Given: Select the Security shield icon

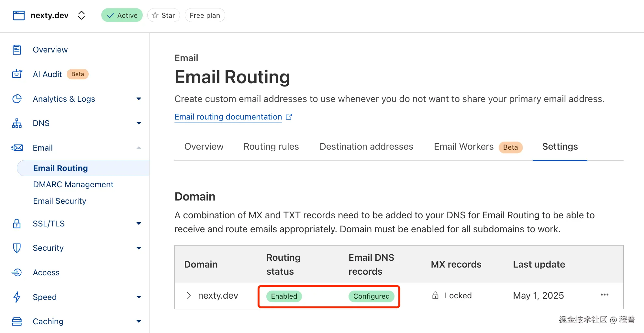Looking at the screenshot, I should pos(17,248).
